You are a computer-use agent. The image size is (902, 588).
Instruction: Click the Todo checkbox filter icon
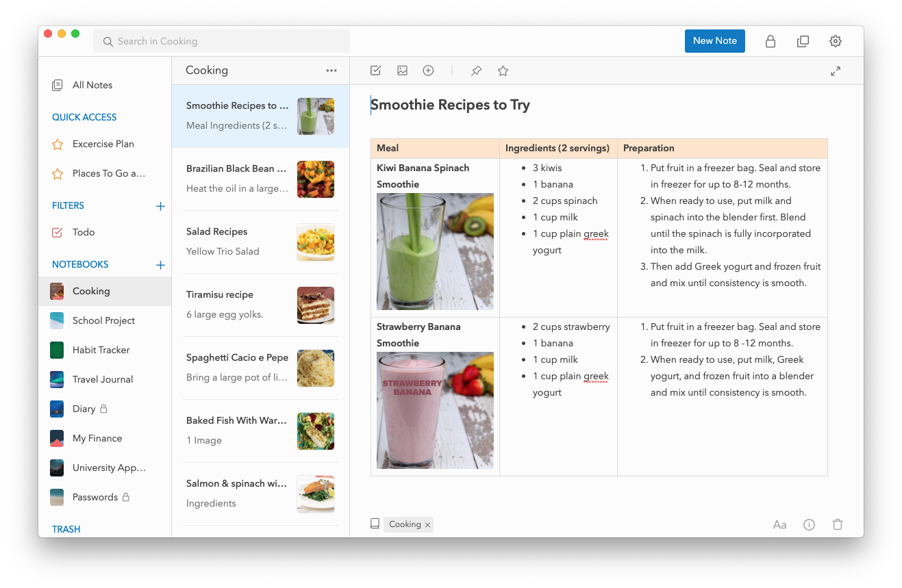[x=58, y=233]
